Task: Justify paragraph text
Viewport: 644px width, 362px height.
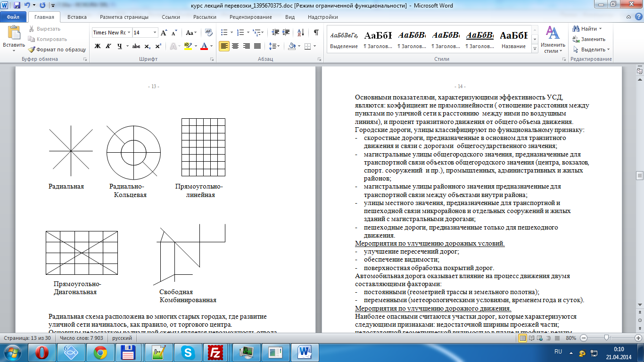Action: [257, 46]
